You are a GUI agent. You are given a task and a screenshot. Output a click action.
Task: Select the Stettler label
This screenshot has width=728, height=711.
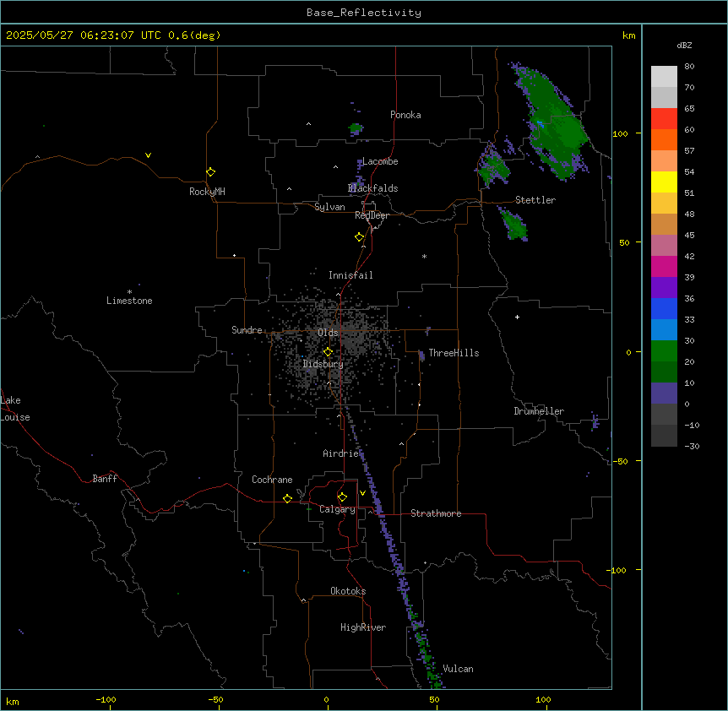tap(535, 200)
